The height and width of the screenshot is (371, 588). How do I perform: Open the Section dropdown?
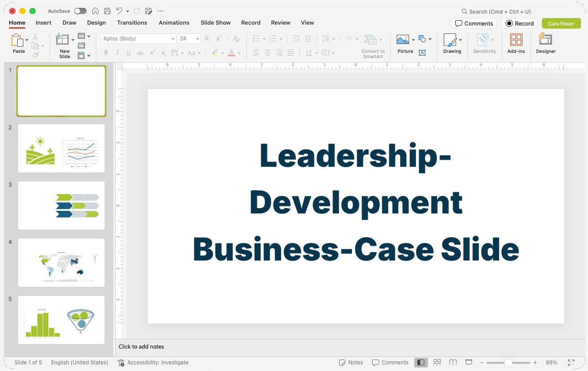click(x=84, y=55)
